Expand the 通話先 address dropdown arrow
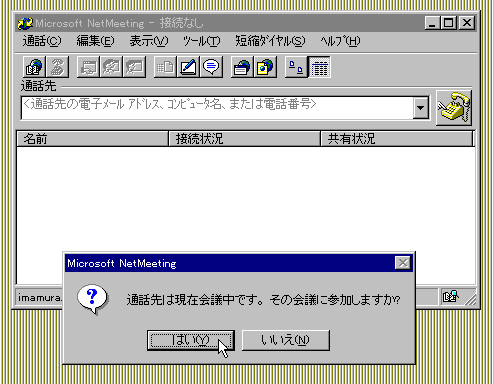This screenshot has width=494, height=384. pyautogui.click(x=420, y=108)
